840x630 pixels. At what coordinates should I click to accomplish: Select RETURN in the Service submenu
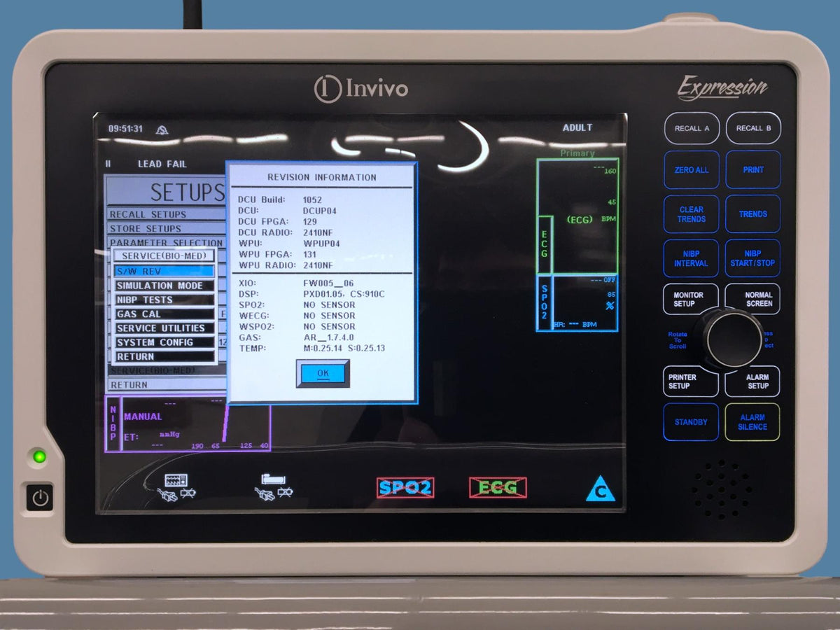point(164,357)
